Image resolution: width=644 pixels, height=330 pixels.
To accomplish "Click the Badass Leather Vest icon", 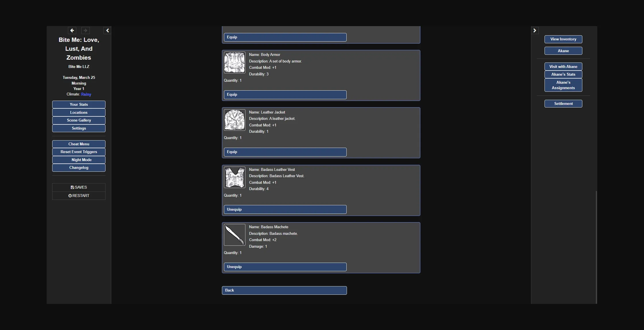I will click(x=234, y=177).
